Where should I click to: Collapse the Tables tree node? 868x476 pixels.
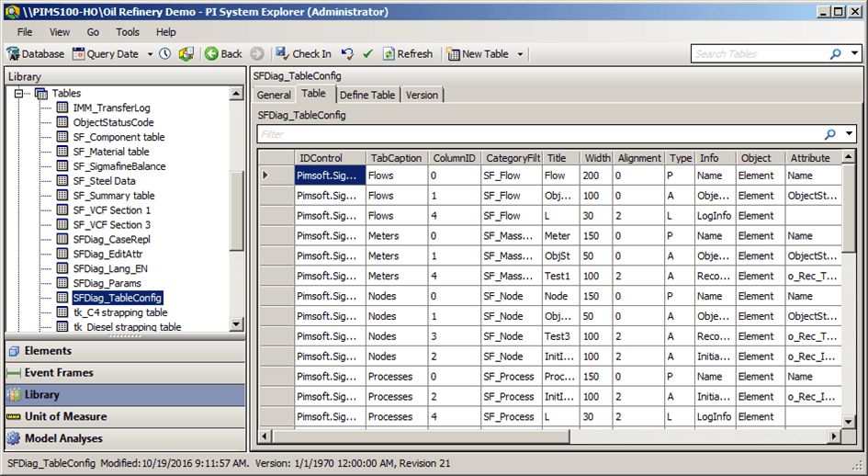[x=18, y=93]
